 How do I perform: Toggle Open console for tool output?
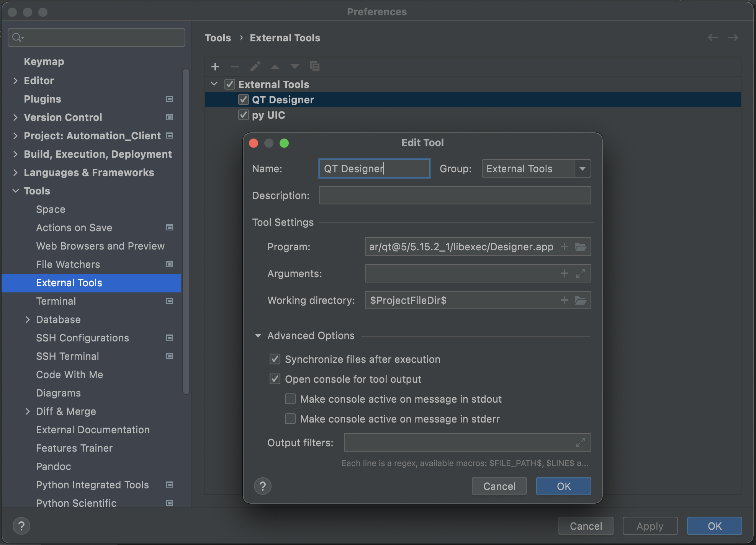click(275, 379)
